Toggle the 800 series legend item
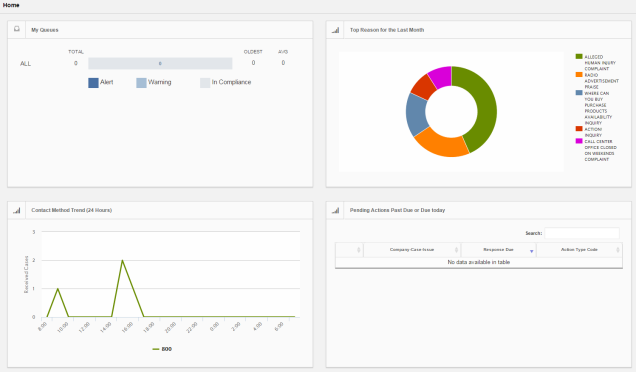 click(162, 349)
